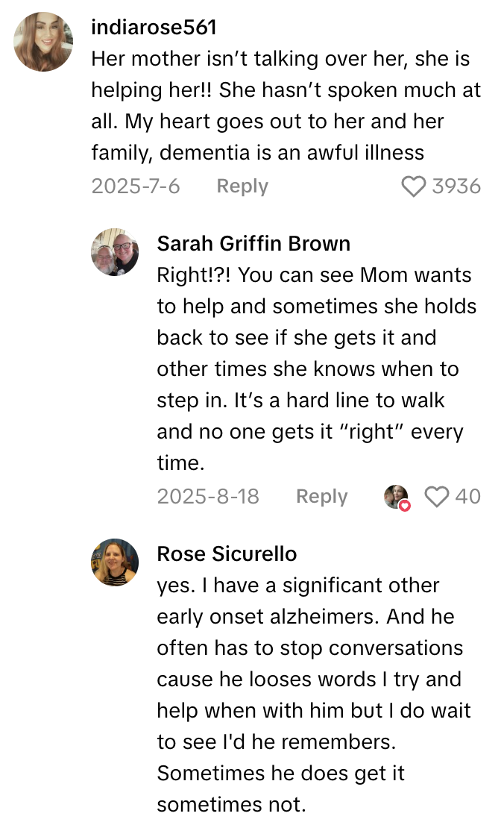Like Sarah Griffin Brown's reply heart icon
The width and height of the screenshot is (504, 828).
point(437,496)
